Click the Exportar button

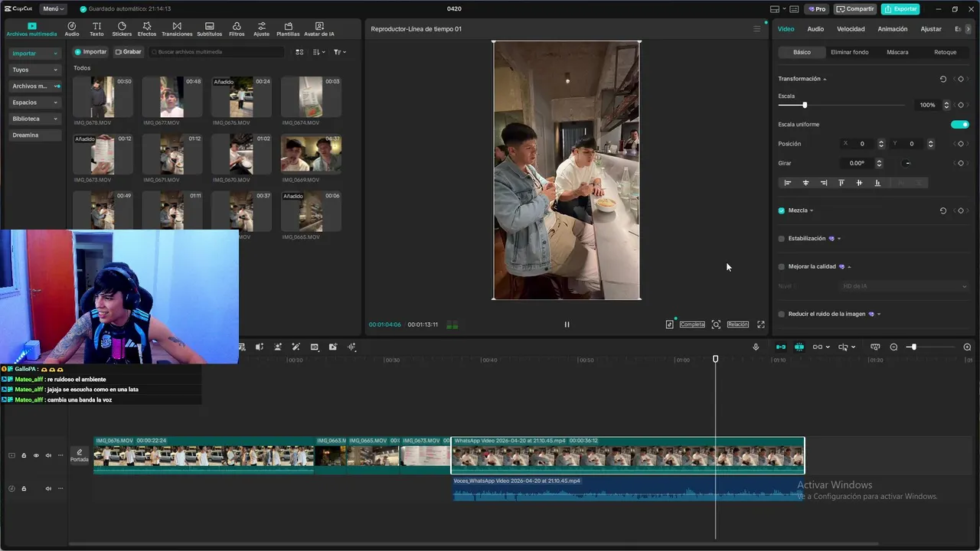pyautogui.click(x=900, y=9)
